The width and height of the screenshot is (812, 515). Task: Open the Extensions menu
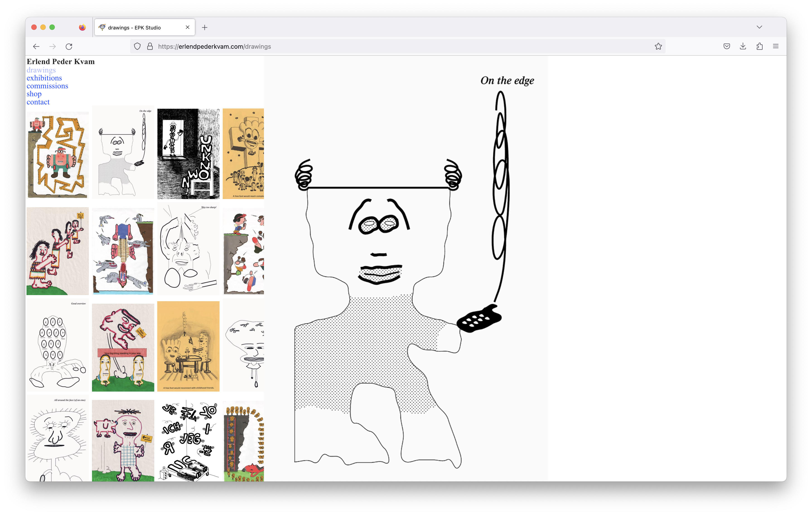pyautogui.click(x=759, y=46)
